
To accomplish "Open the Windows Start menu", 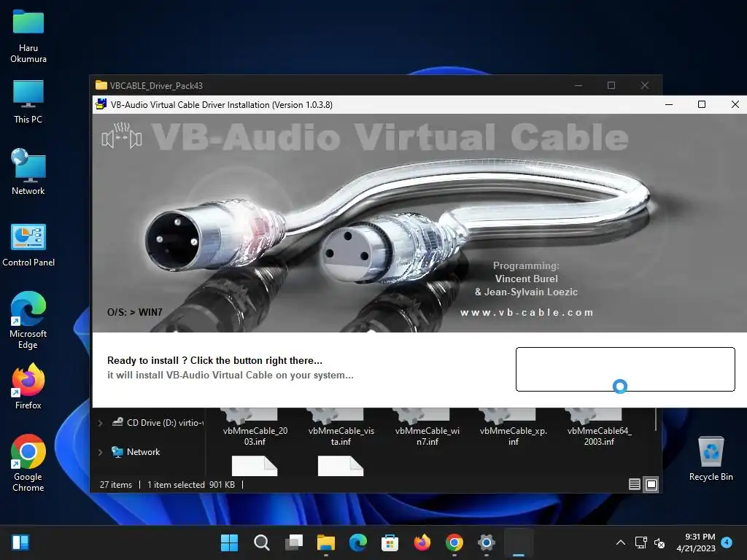I will coord(230,542).
